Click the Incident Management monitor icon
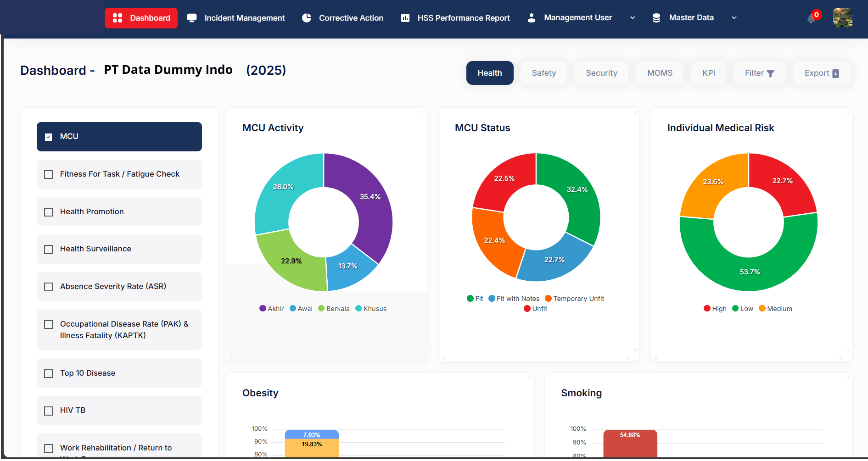This screenshot has width=868, height=461. point(192,18)
